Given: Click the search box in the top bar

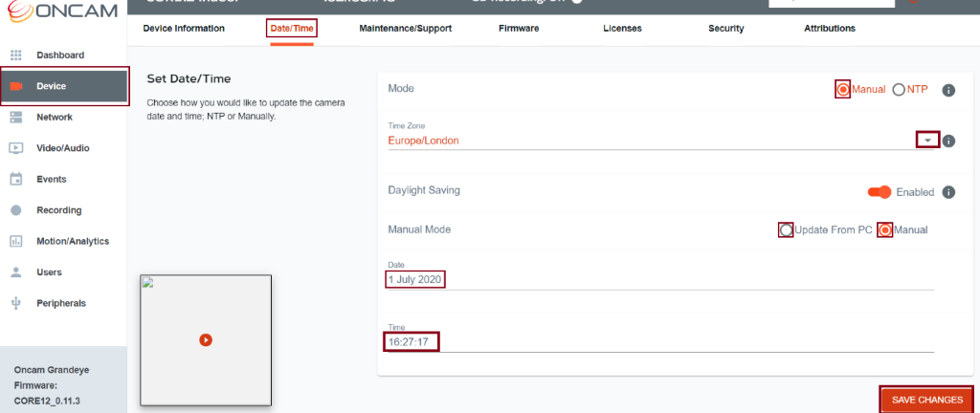Looking at the screenshot, I should point(832,3).
